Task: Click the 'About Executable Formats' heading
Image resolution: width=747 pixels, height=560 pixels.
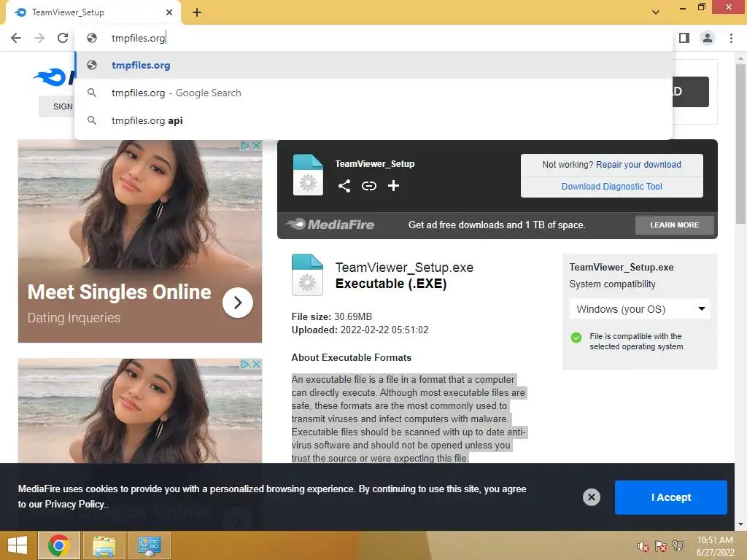Action: 351,357
